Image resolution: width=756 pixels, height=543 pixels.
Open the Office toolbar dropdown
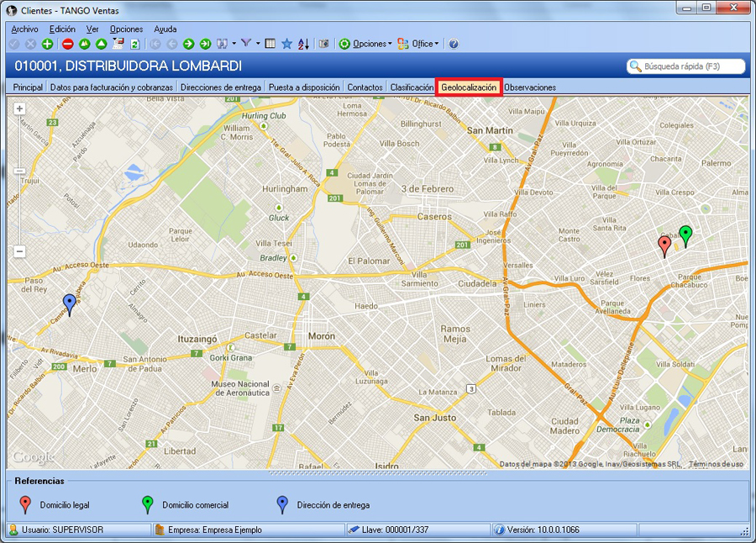point(418,44)
